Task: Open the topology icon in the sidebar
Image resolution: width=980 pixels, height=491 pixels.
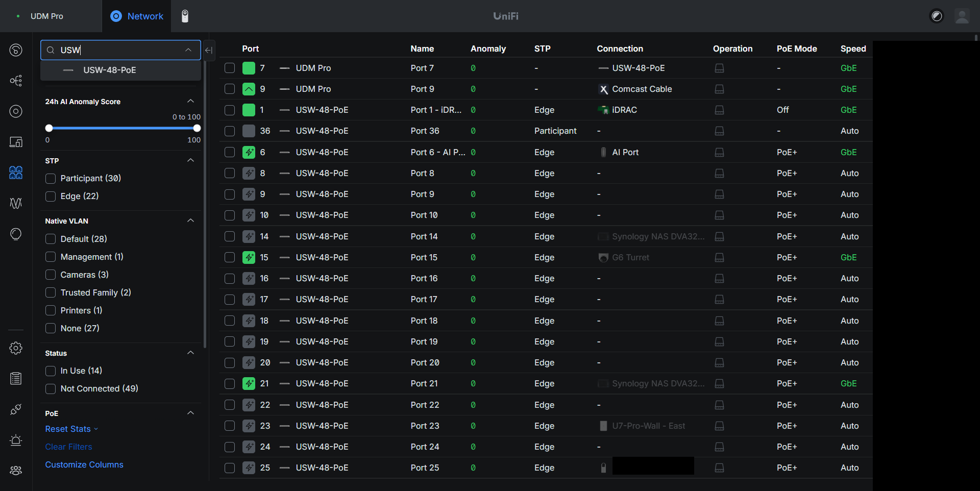Action: tap(16, 81)
